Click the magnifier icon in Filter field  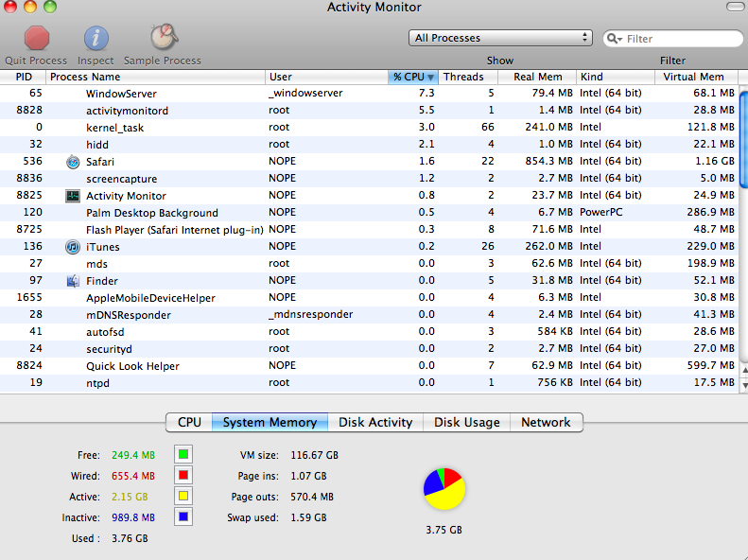tap(615, 39)
